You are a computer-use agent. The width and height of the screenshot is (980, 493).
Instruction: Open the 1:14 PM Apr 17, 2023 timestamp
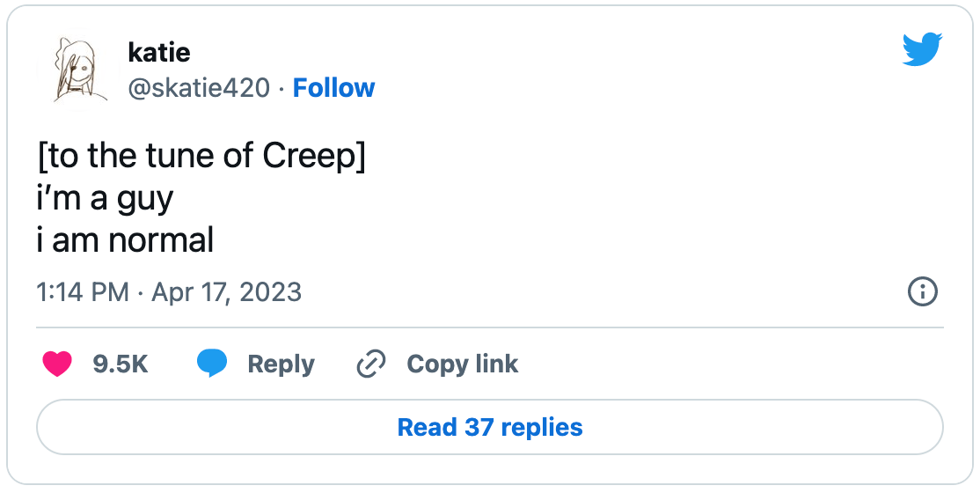(169, 292)
